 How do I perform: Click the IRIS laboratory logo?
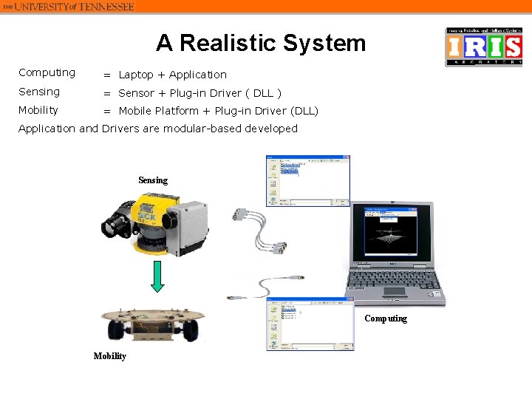483,47
